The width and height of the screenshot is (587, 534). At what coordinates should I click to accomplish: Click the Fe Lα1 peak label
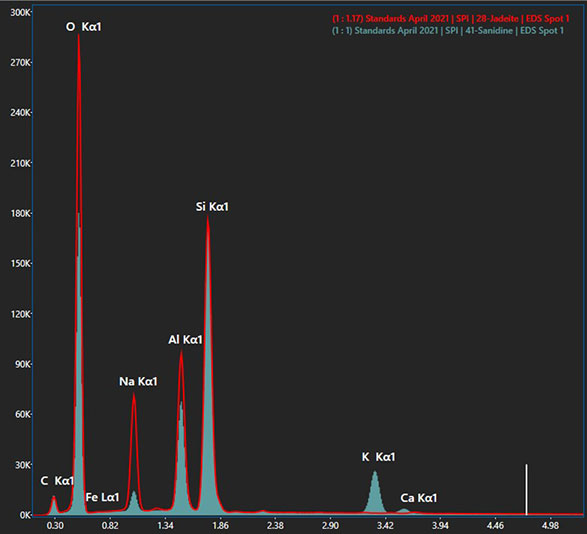click(102, 497)
